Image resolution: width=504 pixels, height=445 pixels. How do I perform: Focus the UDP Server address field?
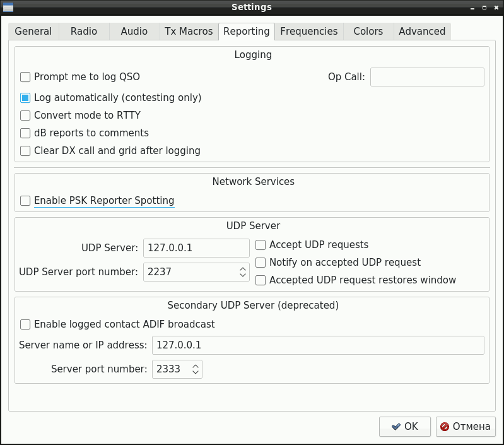(196, 248)
